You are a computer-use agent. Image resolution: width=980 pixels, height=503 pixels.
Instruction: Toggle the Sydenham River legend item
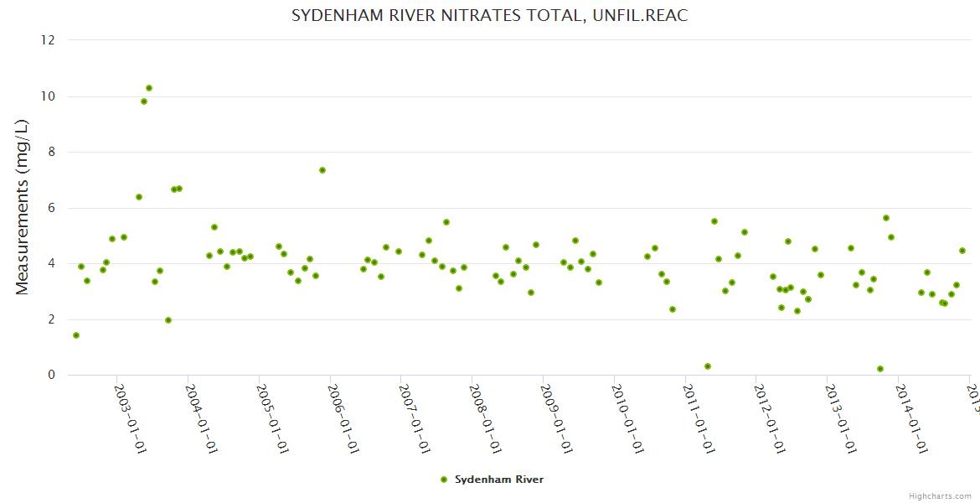[498, 480]
